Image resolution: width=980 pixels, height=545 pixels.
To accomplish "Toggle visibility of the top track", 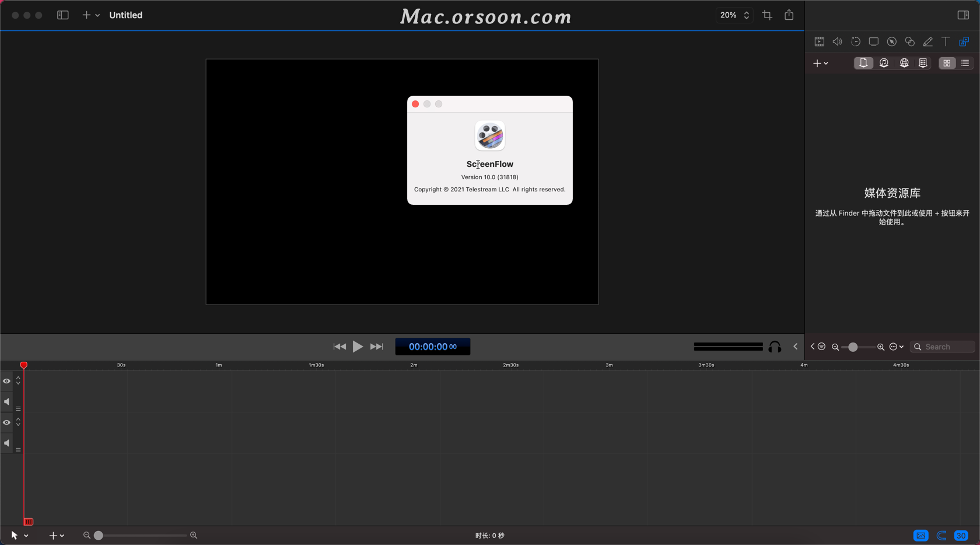I will [6, 381].
